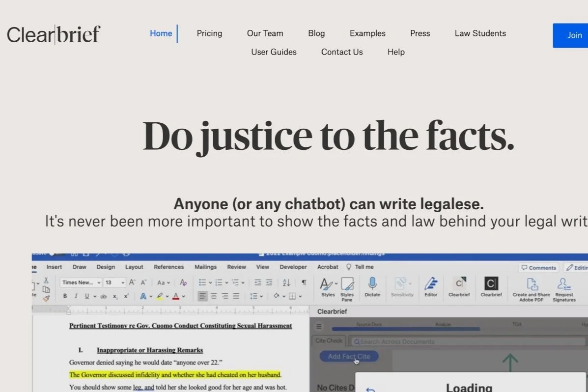
Task: Apply the yellow text highlight color
Action: pyautogui.click(x=160, y=296)
